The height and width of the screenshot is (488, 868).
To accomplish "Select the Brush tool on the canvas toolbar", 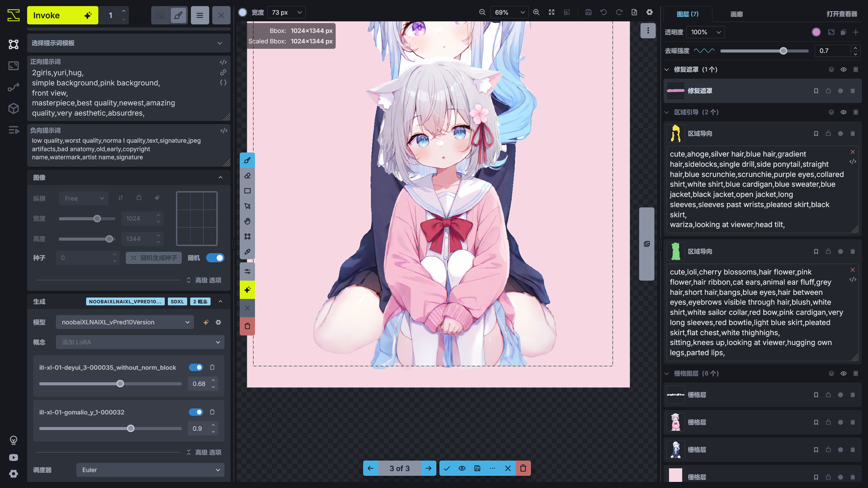I will pos(247,160).
